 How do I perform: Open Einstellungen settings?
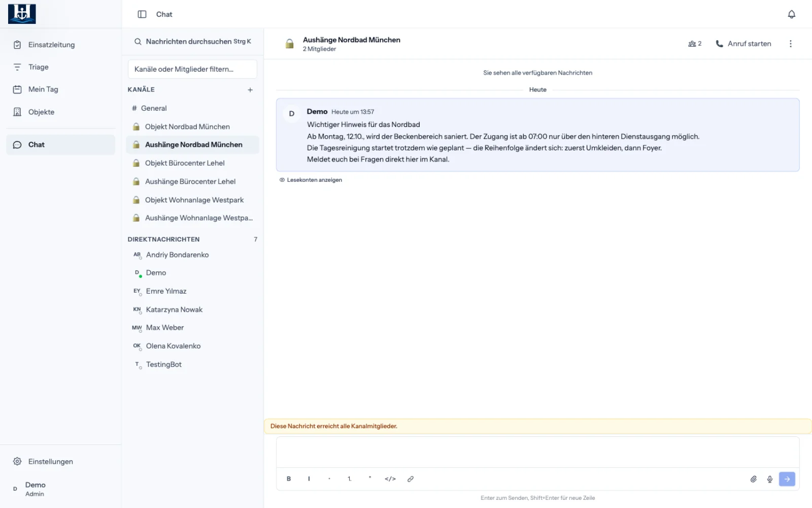click(x=61, y=461)
